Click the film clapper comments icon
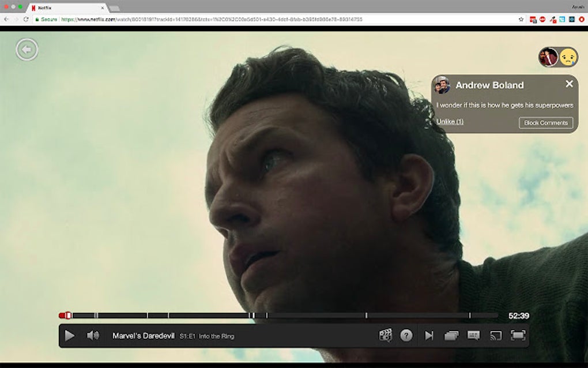Image resolution: width=588 pixels, height=368 pixels. 386,335
